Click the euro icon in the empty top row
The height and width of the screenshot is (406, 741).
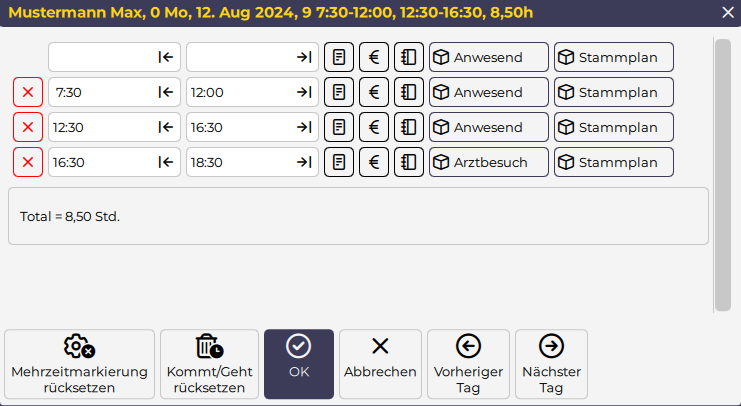[x=373, y=57]
